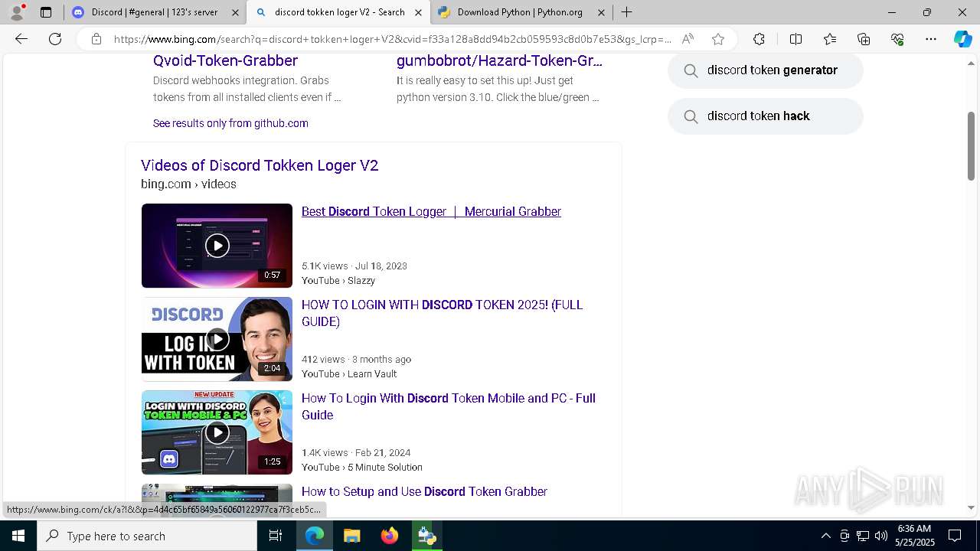Click YouTube › Slazzy source text
The height and width of the screenshot is (551, 980).
(338, 281)
